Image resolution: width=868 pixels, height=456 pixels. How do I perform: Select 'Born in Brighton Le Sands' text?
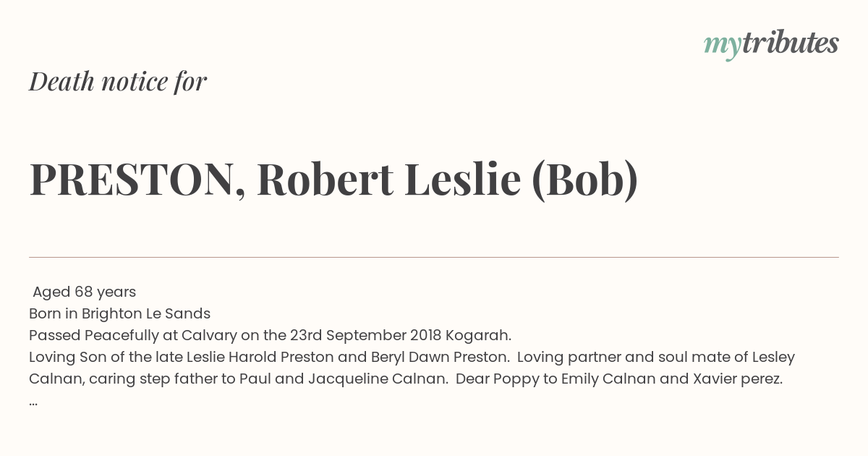pos(119,313)
